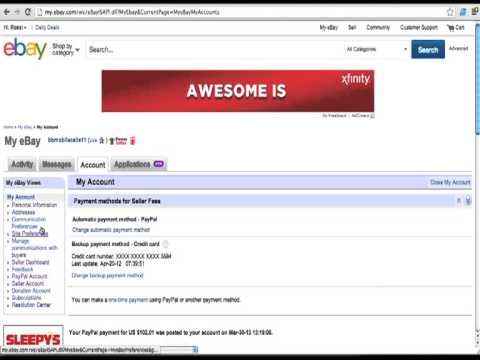Click the AdChoice link under the banner
The height and width of the screenshot is (360, 480).
click(363, 115)
